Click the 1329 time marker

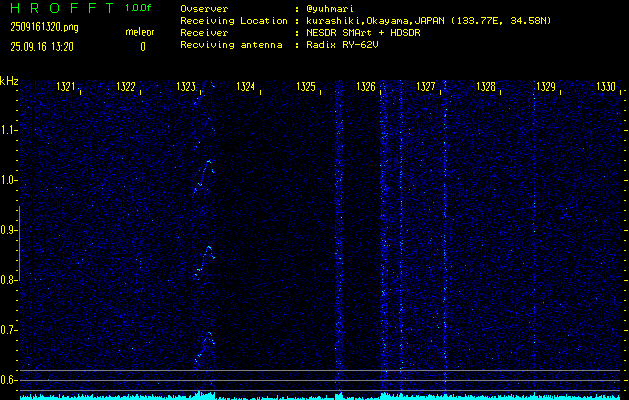(546, 86)
